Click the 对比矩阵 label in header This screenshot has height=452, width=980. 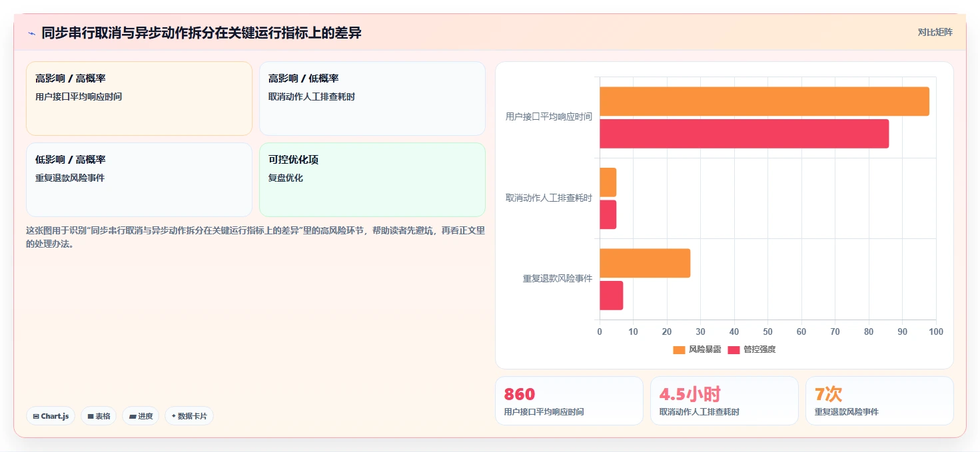[x=935, y=32]
